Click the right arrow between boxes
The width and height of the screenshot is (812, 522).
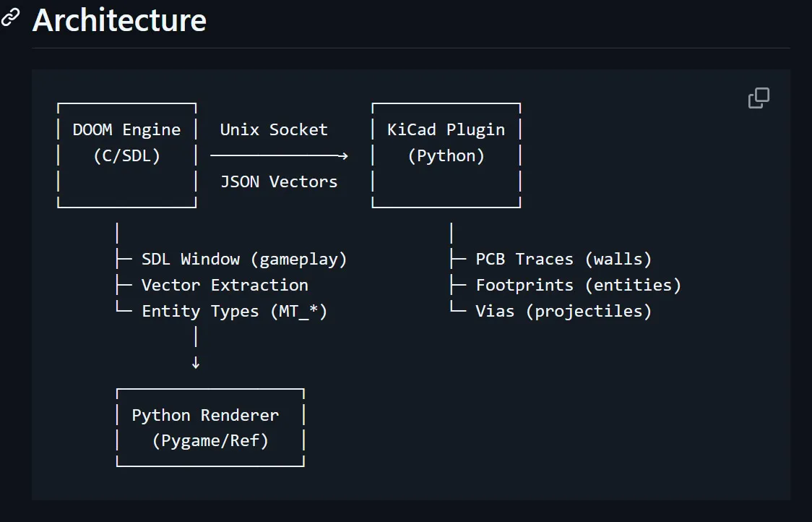tap(279, 155)
